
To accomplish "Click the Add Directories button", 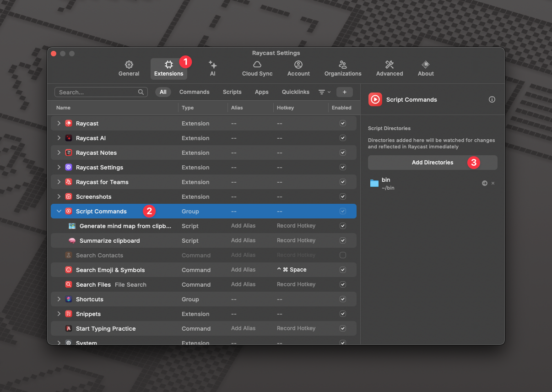I will (x=432, y=163).
